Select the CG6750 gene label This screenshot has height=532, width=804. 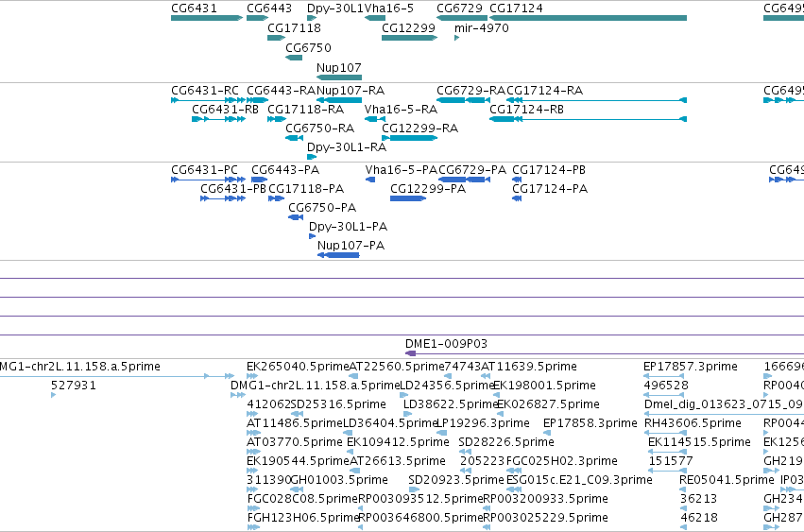(x=308, y=47)
